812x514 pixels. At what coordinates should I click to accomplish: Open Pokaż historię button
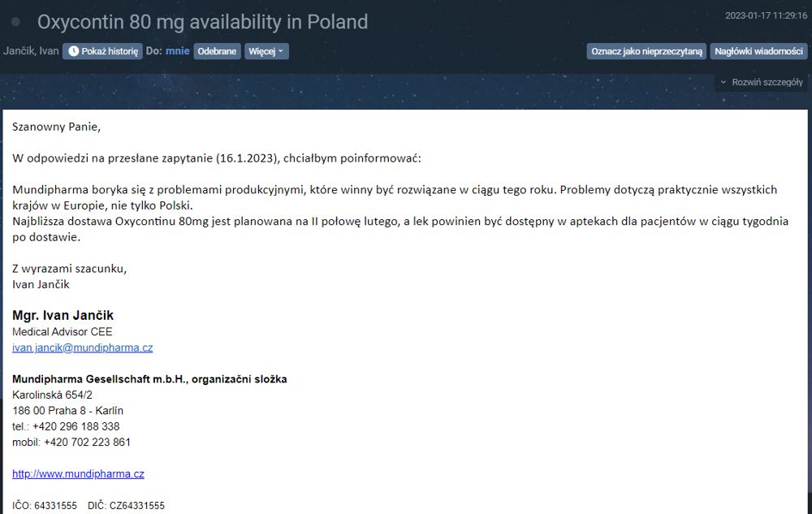coord(102,51)
